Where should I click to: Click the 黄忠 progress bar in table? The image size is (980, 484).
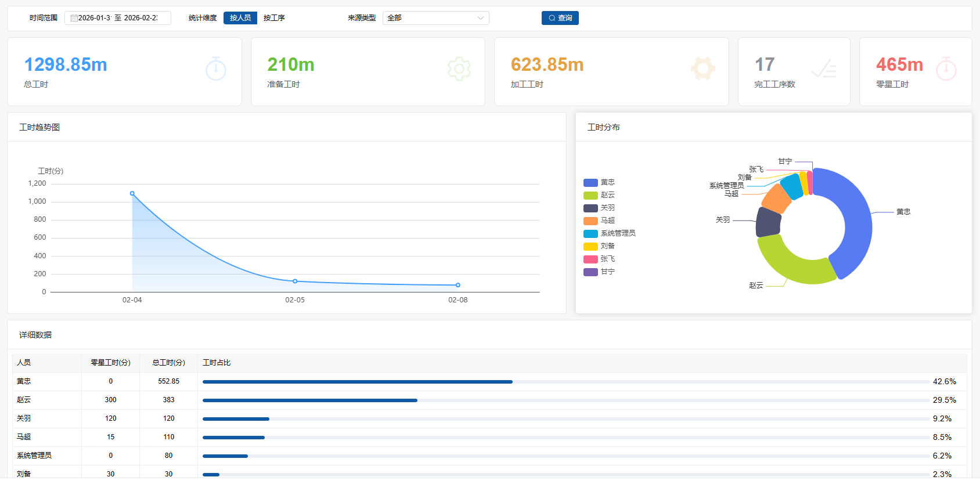pos(357,382)
